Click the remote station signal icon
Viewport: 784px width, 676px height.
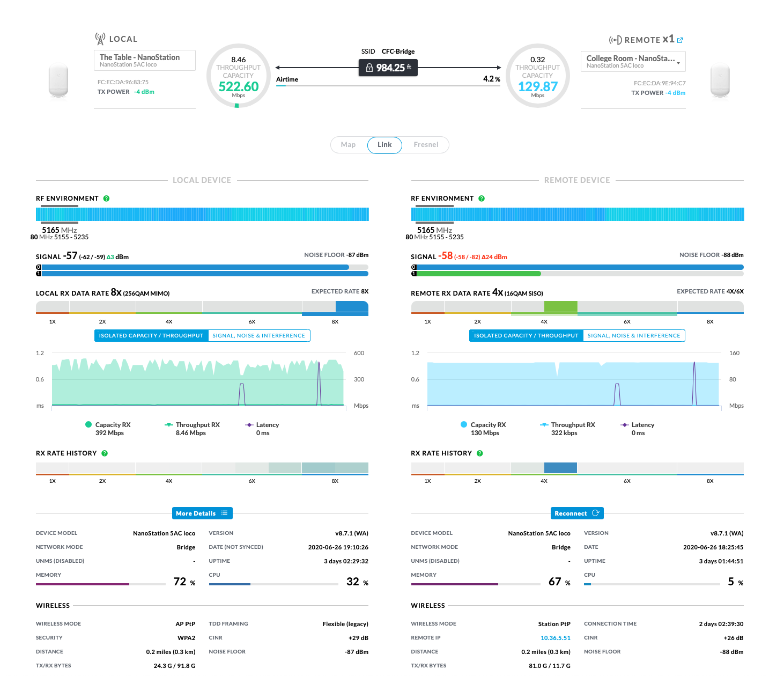[615, 40]
